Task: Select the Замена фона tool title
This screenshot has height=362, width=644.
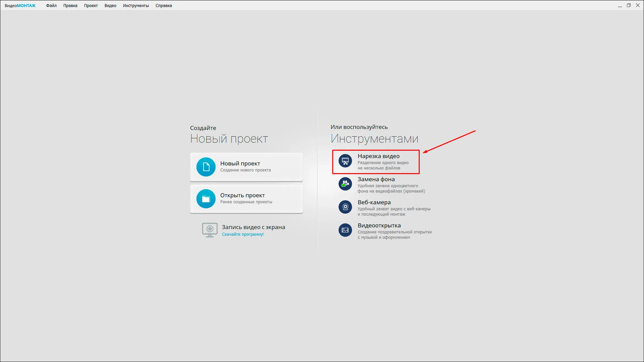Action: pyautogui.click(x=376, y=179)
